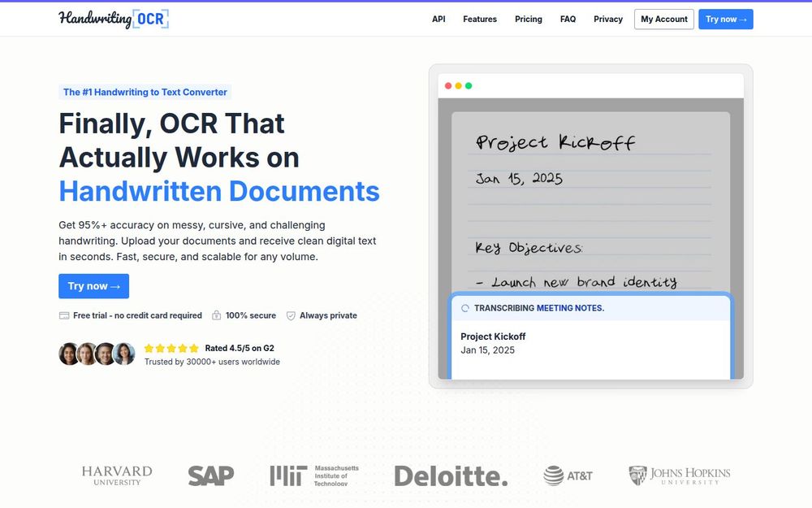The width and height of the screenshot is (812, 508).
Task: Click the yellow dot in demo window
Action: (x=458, y=86)
